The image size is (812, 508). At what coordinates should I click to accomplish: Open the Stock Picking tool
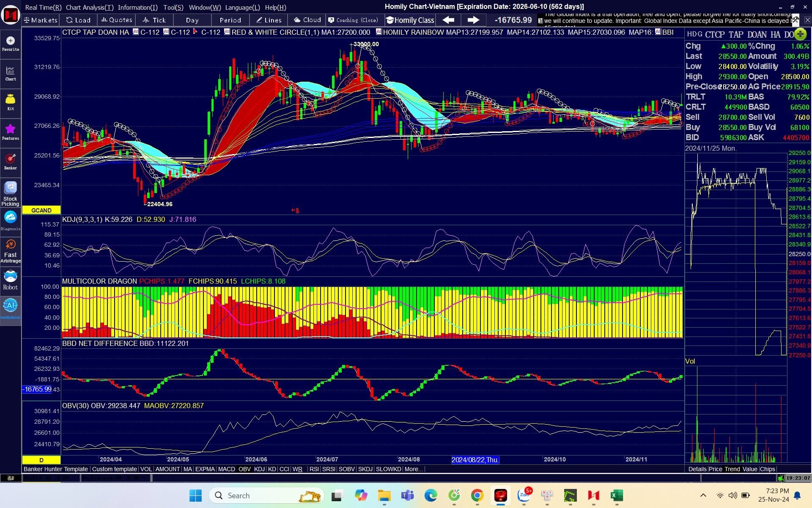[x=11, y=194]
